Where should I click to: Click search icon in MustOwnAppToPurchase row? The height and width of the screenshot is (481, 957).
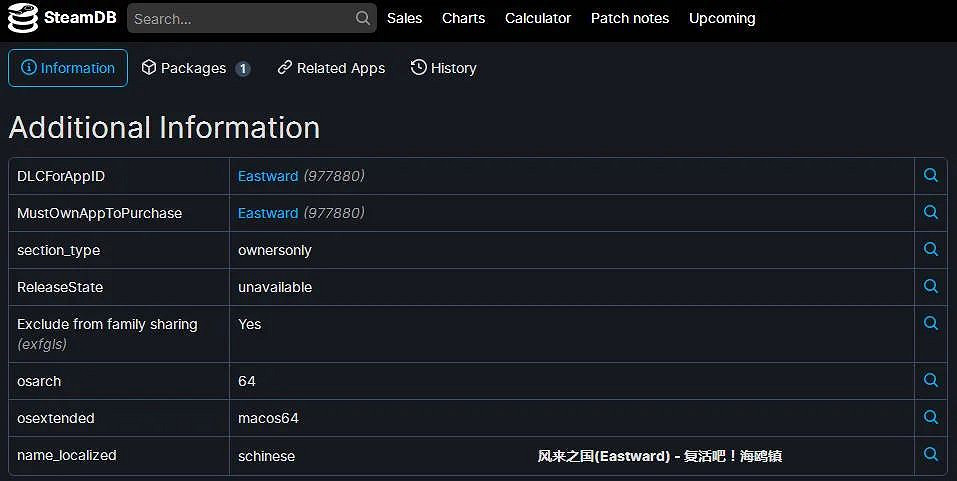click(x=930, y=213)
